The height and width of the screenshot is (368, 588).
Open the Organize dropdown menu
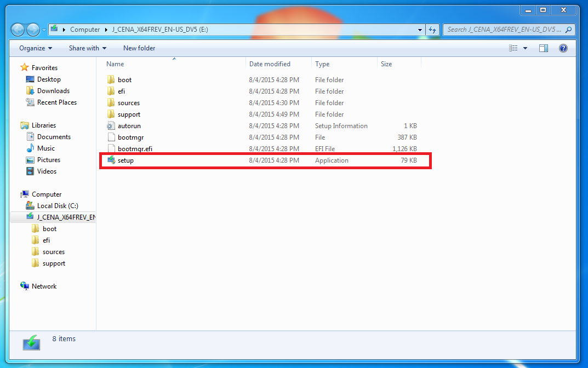click(x=36, y=48)
